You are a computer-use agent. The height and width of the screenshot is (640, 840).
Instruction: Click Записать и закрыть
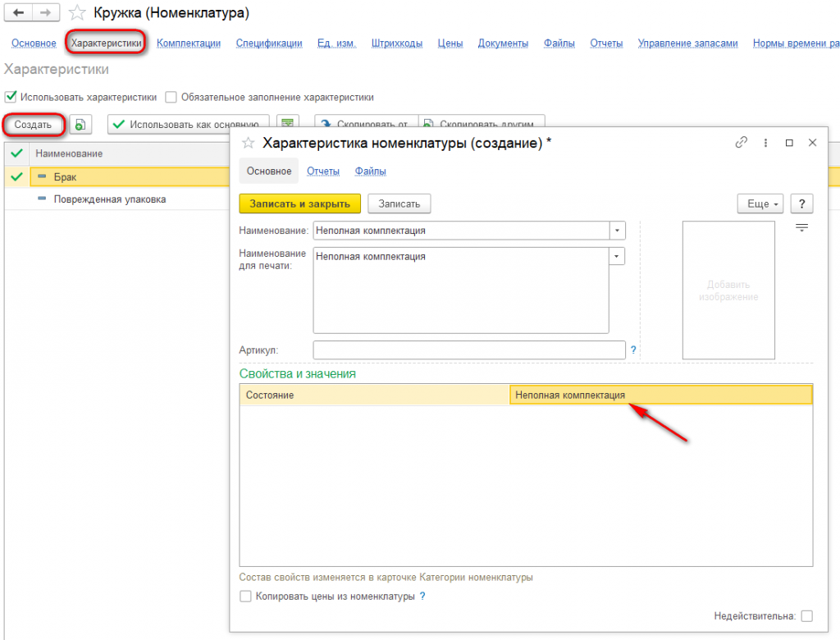(299, 203)
